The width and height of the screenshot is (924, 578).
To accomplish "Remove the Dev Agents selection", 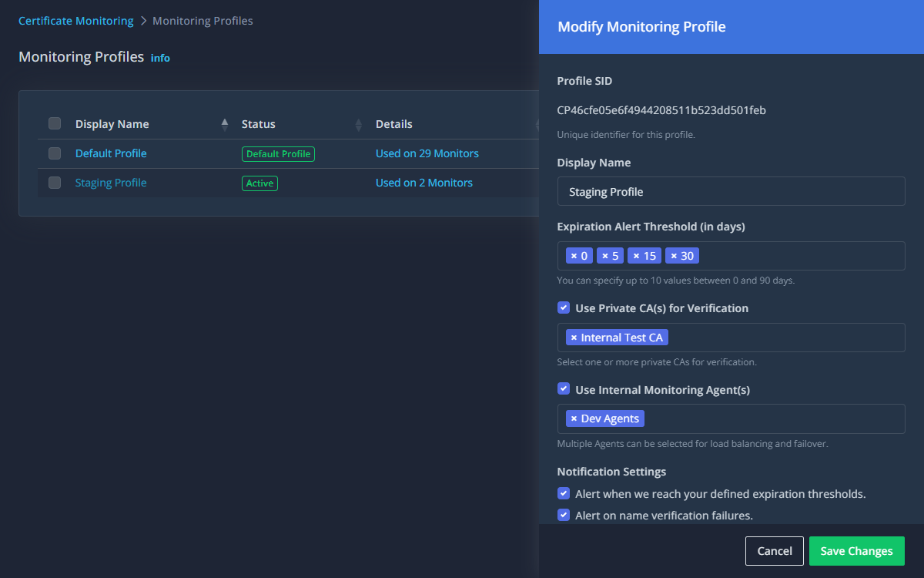I will pos(574,418).
